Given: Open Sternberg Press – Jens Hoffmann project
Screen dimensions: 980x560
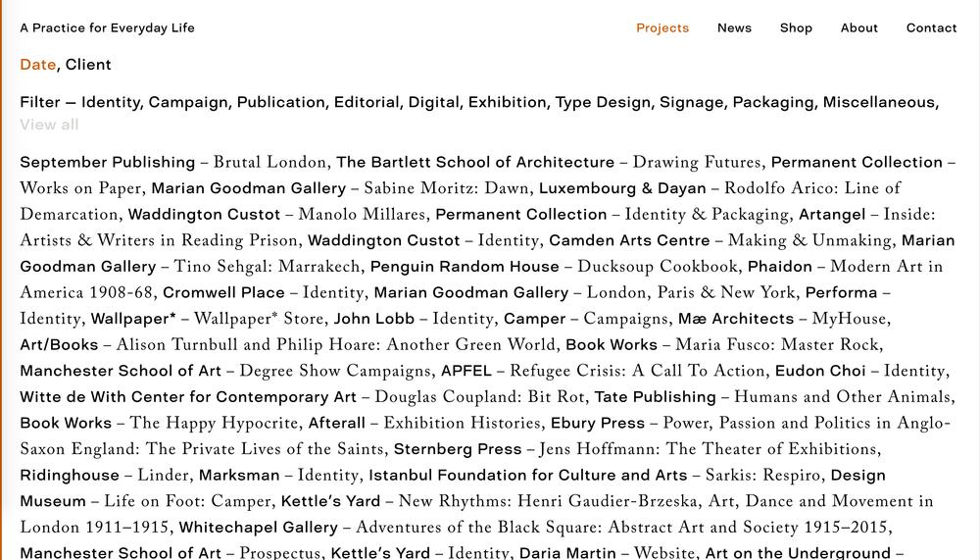Looking at the screenshot, I should pos(635,449).
